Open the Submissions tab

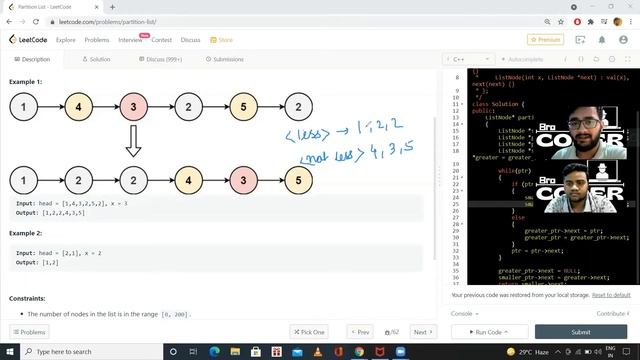pos(224,59)
